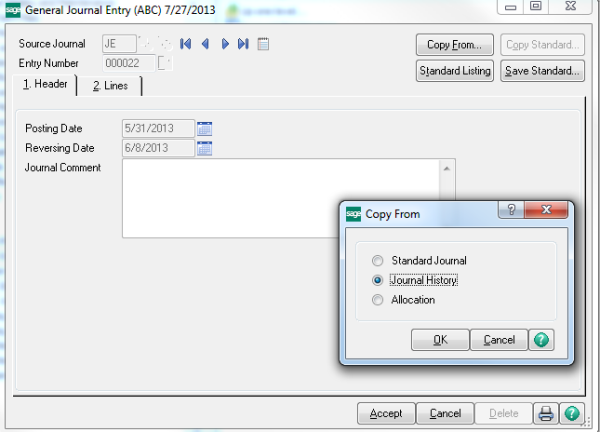The image size is (600, 432).
Task: Click the Source Journal lookup icon
Action: pyautogui.click(x=145, y=44)
